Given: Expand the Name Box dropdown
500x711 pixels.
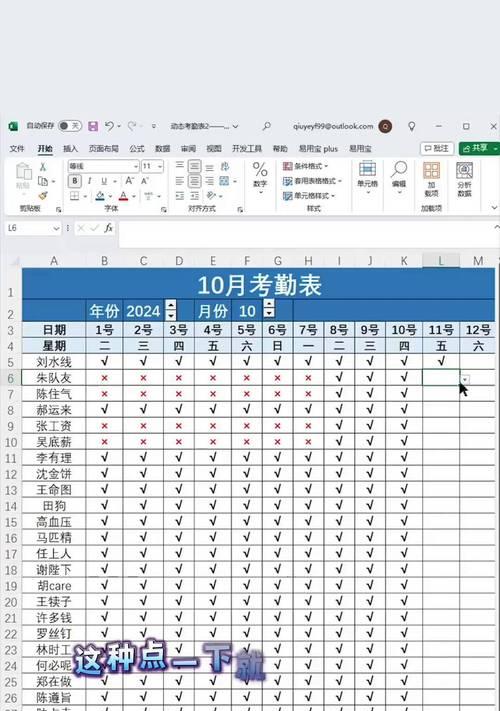Looking at the screenshot, I should click(56, 228).
